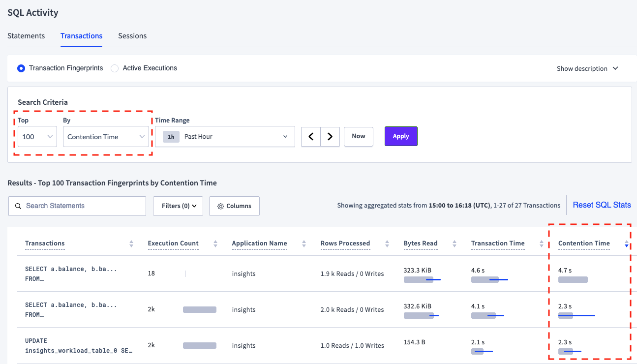Sort results using the Execution Count sort arrows
The height and width of the screenshot is (364, 637).
(x=215, y=243)
